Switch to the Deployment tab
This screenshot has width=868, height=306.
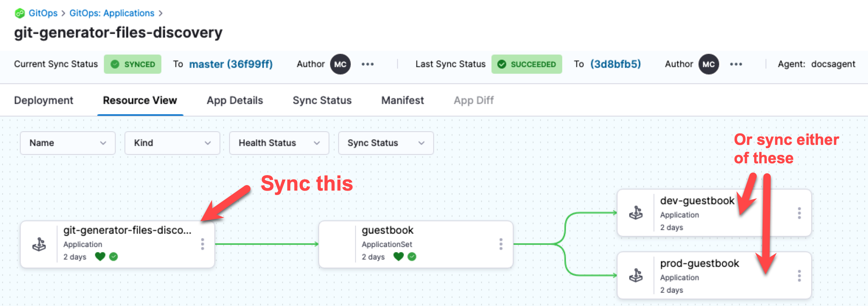tap(43, 100)
